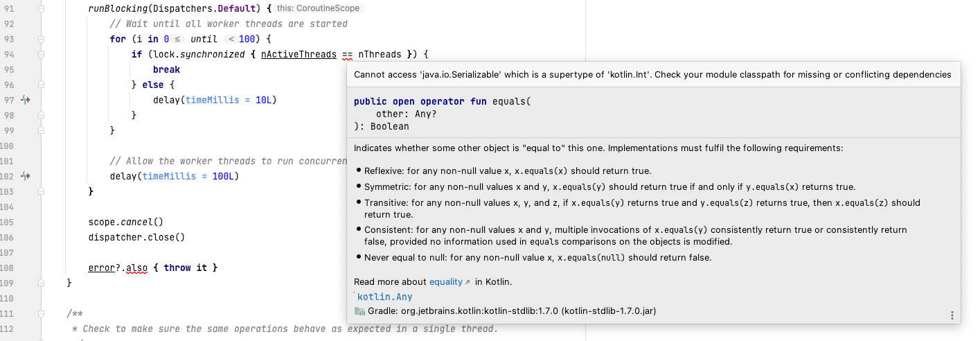Click suspend call gutter icon on line 97
Image resolution: width=980 pixels, height=341 pixels.
click(26, 100)
